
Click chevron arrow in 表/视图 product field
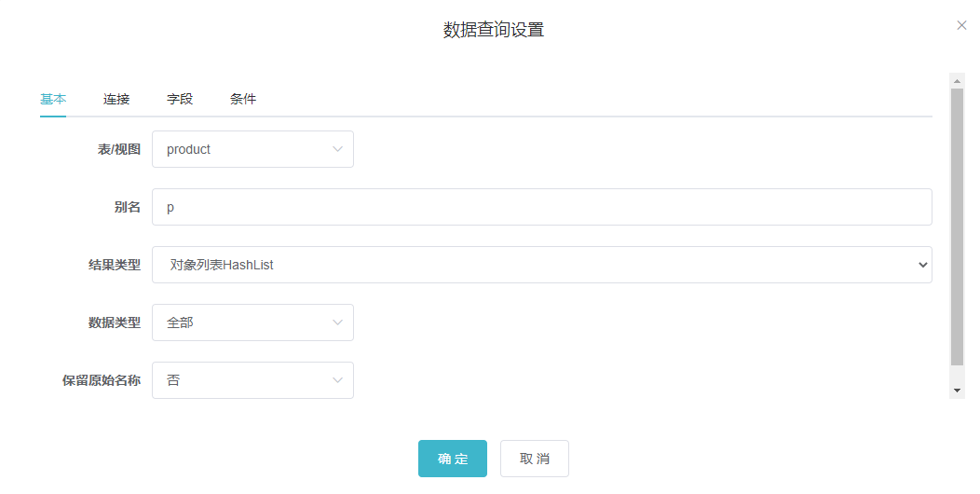click(x=337, y=149)
